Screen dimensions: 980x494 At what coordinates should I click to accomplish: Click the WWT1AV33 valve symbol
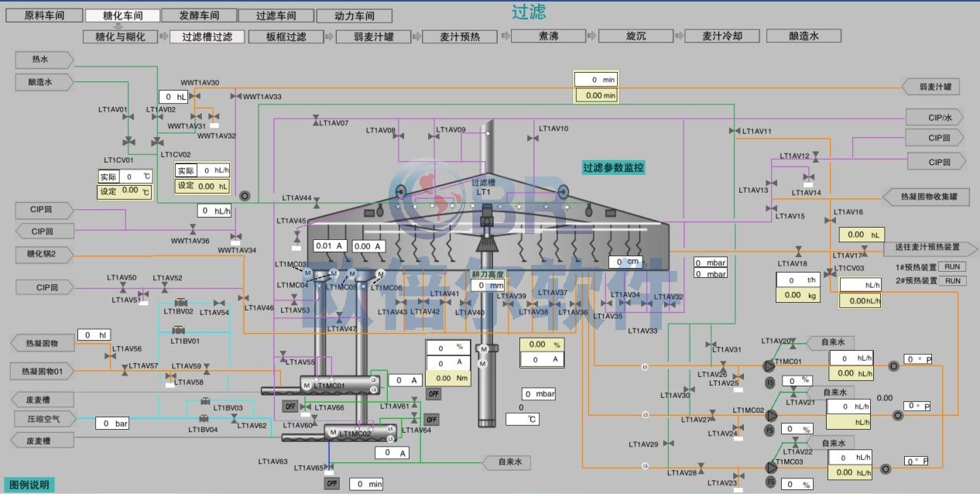click(x=235, y=97)
